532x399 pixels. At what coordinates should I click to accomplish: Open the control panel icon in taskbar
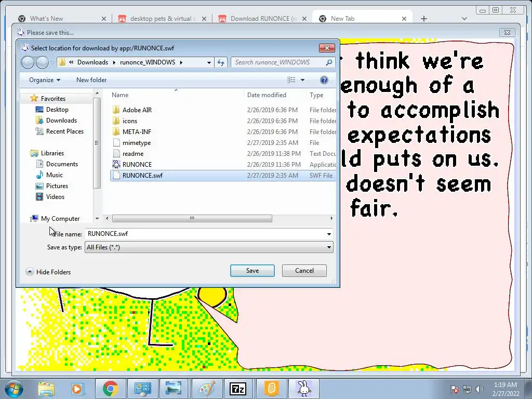pyautogui.click(x=142, y=389)
